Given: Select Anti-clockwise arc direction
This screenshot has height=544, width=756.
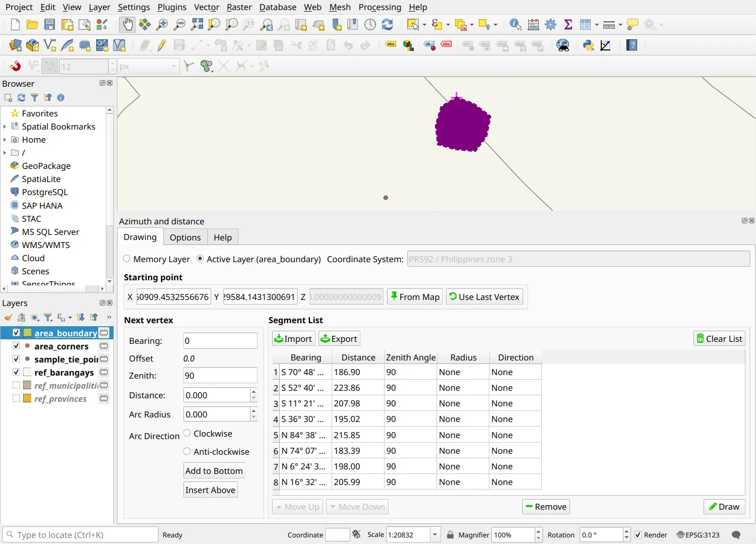Looking at the screenshot, I should point(187,451).
